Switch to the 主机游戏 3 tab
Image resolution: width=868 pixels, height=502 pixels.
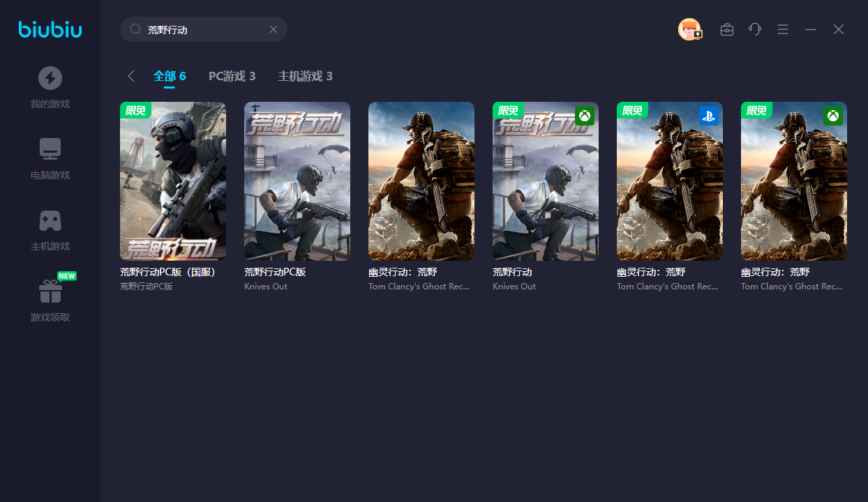point(305,76)
